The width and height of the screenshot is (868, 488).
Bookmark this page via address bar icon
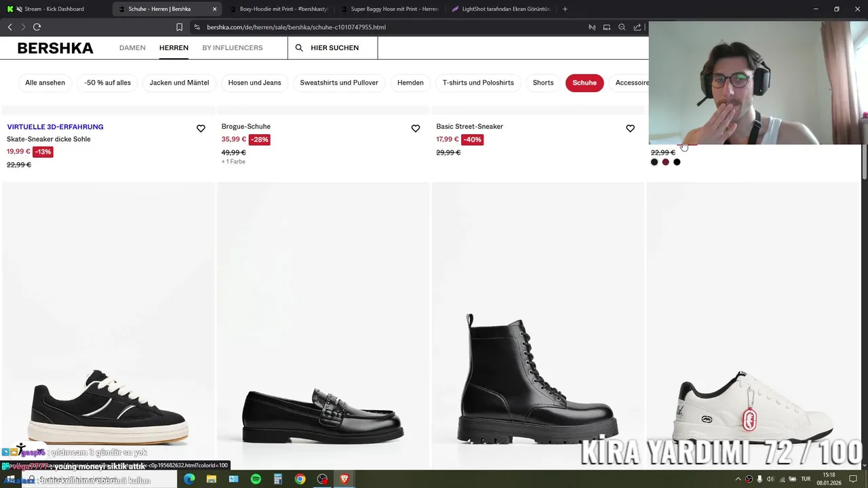click(179, 27)
